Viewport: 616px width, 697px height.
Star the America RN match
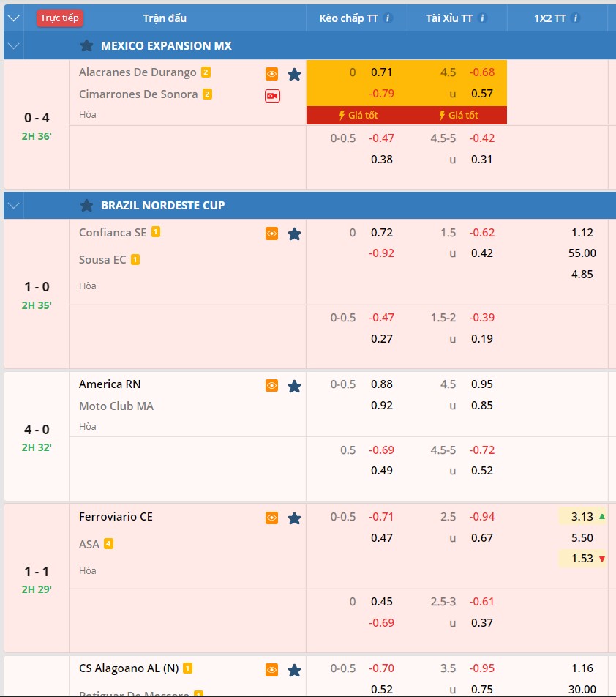click(x=294, y=386)
